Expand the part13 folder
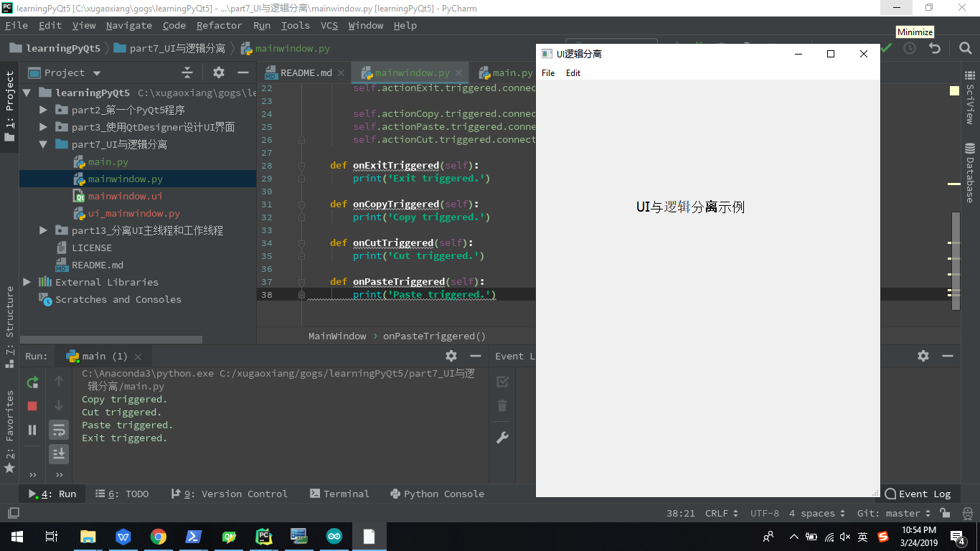 (43, 230)
